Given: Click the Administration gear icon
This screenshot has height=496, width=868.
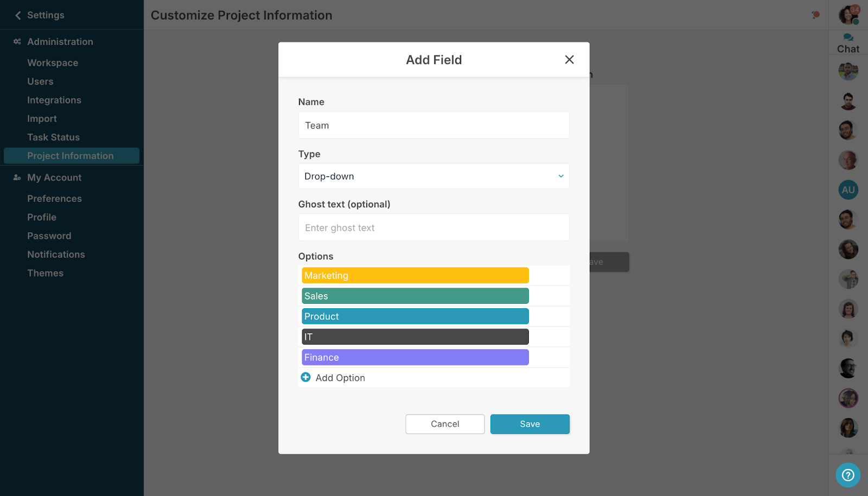Looking at the screenshot, I should pos(16,41).
